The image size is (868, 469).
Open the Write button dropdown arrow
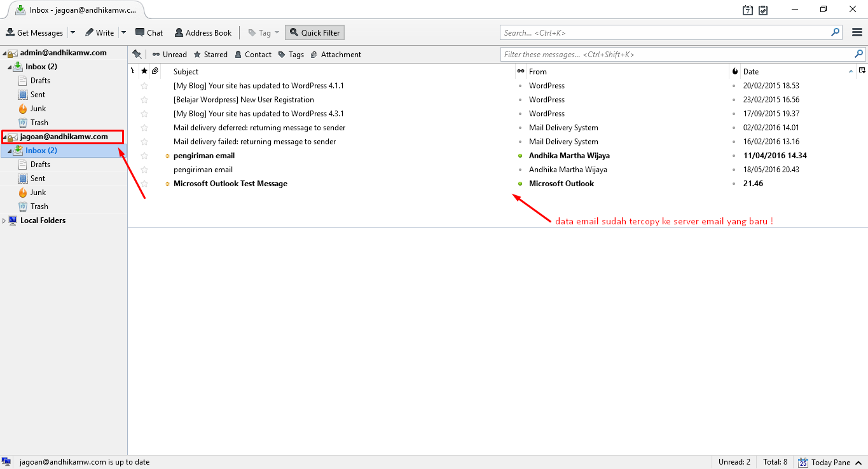pyautogui.click(x=123, y=32)
